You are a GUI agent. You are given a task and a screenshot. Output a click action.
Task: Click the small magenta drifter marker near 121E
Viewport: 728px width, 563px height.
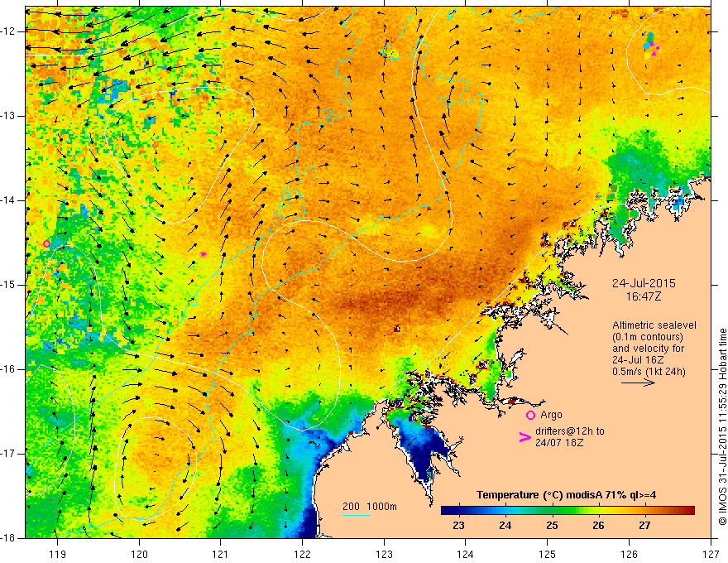pos(204,254)
